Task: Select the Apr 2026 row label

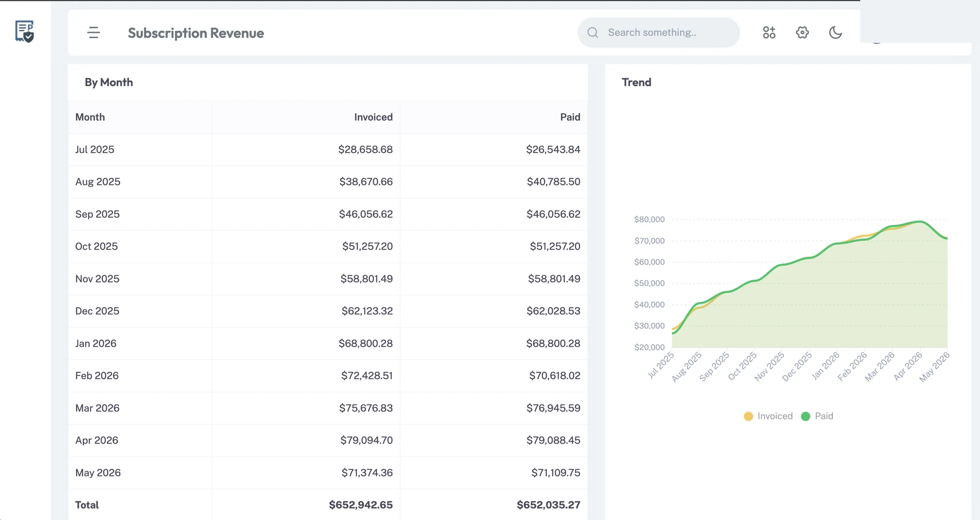Action: pyautogui.click(x=97, y=440)
